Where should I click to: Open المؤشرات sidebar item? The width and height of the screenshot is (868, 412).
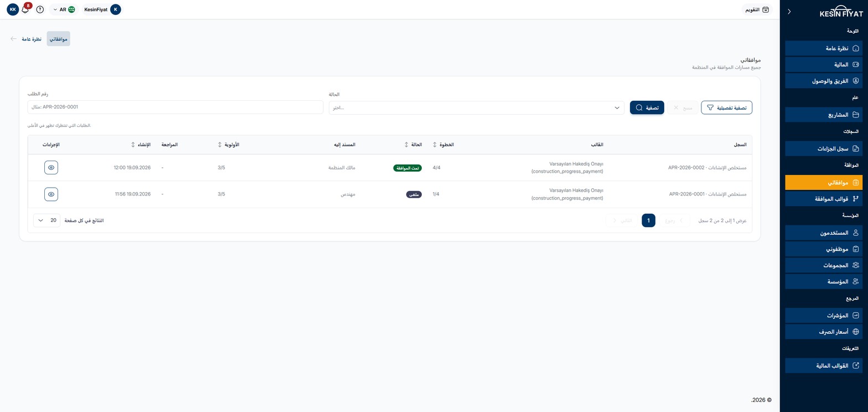pyautogui.click(x=824, y=316)
